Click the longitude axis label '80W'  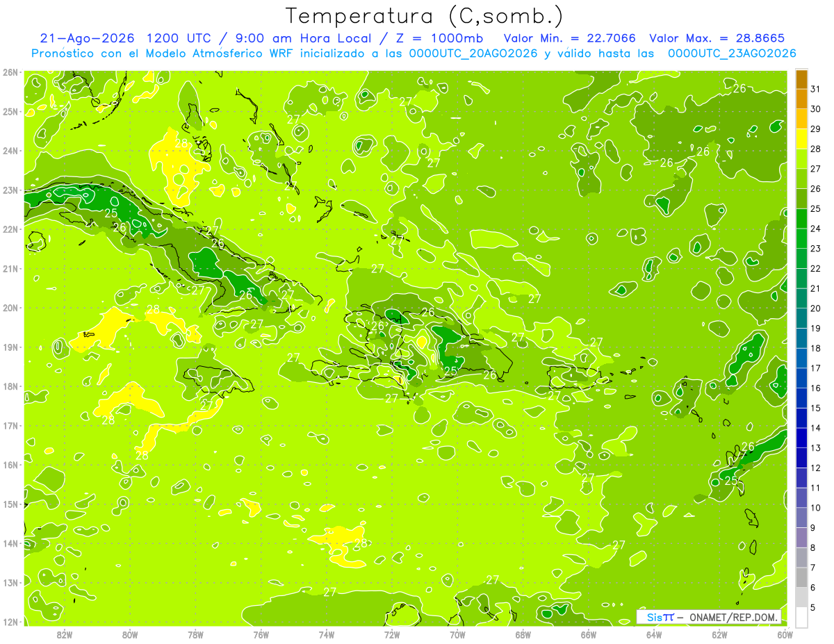pyautogui.click(x=130, y=634)
